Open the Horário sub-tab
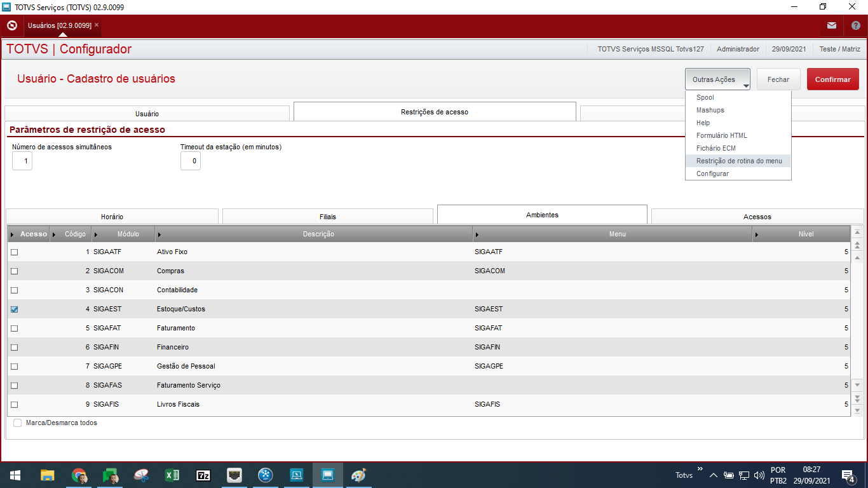Image resolution: width=868 pixels, height=488 pixels. pos(112,217)
